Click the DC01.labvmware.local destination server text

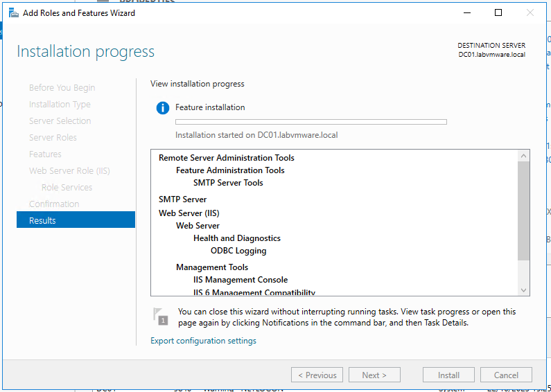[492, 55]
